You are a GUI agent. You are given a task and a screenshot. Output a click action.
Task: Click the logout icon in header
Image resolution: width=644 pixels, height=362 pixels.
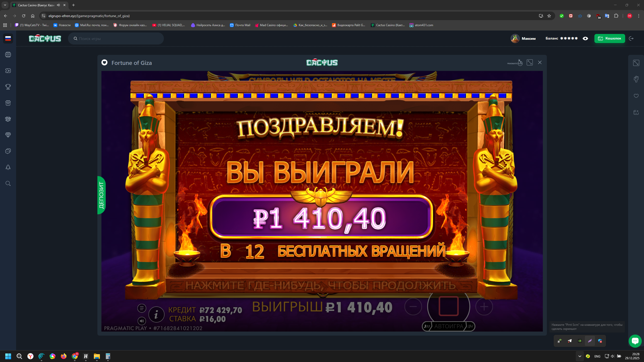[631, 38]
